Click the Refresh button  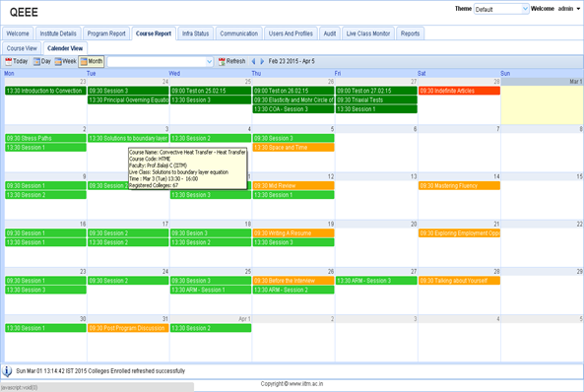tap(231, 61)
